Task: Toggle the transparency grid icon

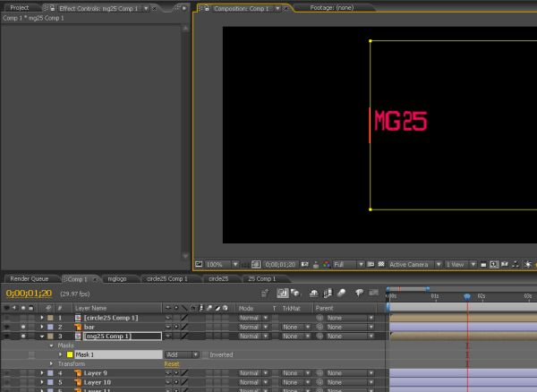Action: tap(381, 264)
